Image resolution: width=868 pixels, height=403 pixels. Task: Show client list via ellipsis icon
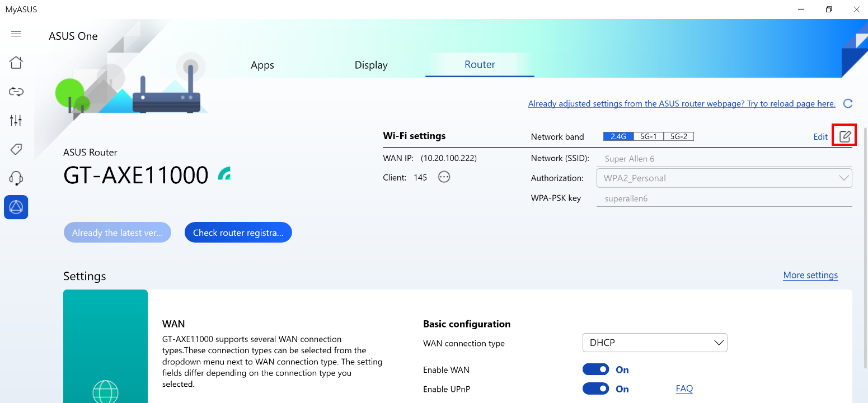click(x=444, y=177)
